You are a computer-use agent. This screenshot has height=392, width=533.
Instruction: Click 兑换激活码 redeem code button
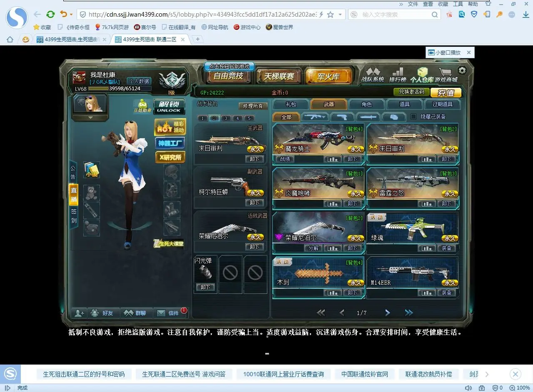pos(411,92)
